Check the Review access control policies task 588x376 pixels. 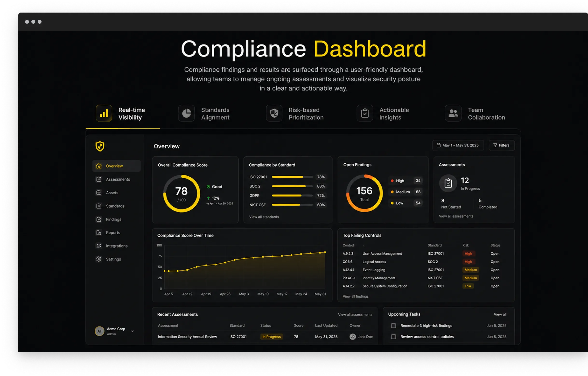coord(393,337)
